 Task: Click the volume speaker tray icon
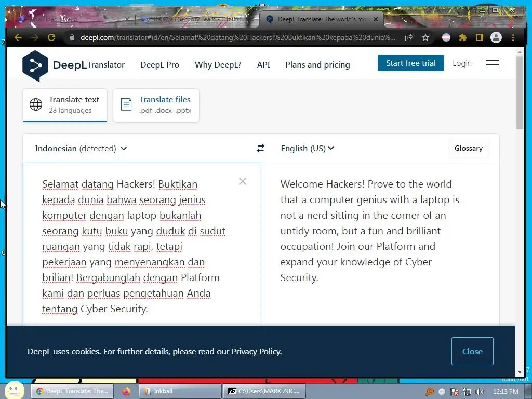(x=479, y=392)
